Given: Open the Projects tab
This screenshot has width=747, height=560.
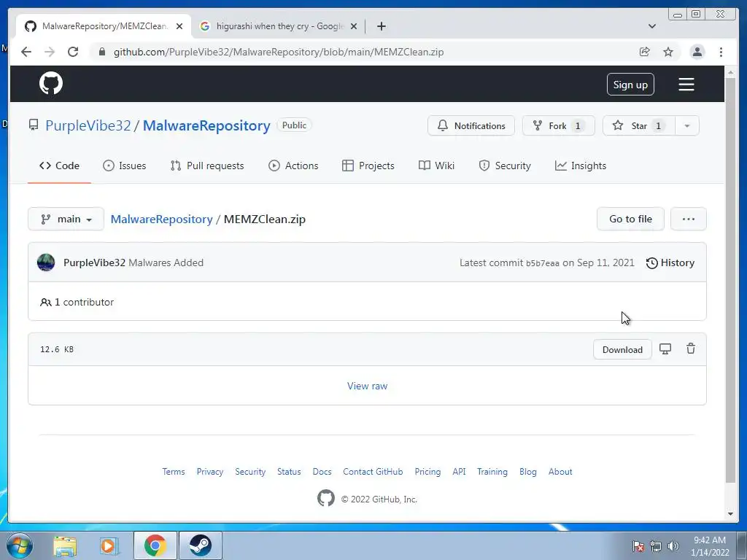Looking at the screenshot, I should click(x=368, y=166).
